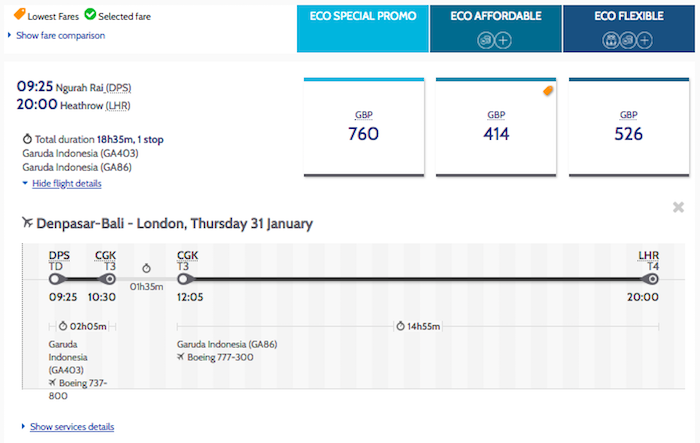Viewport: 700px width, 443px height.
Task: Select the GBP 414 Eco Affordable fare
Action: pos(496,127)
